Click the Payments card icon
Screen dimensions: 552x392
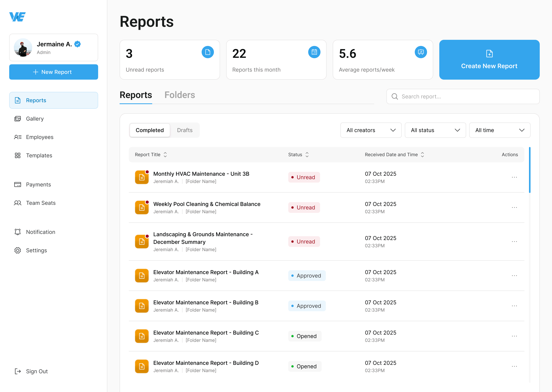(18, 185)
